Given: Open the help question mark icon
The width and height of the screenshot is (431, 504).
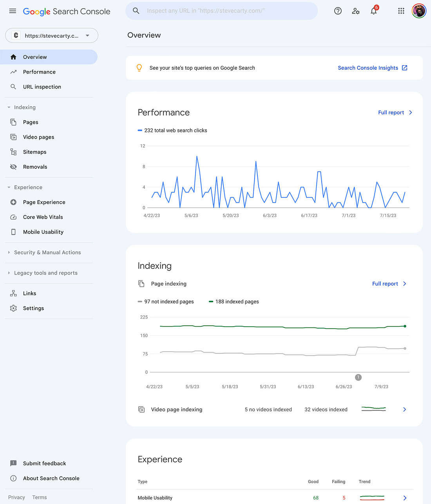Looking at the screenshot, I should pyautogui.click(x=338, y=11).
